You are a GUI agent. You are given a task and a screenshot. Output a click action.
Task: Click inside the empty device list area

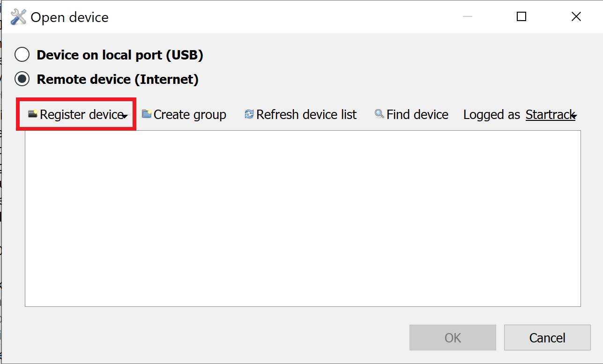(x=303, y=219)
